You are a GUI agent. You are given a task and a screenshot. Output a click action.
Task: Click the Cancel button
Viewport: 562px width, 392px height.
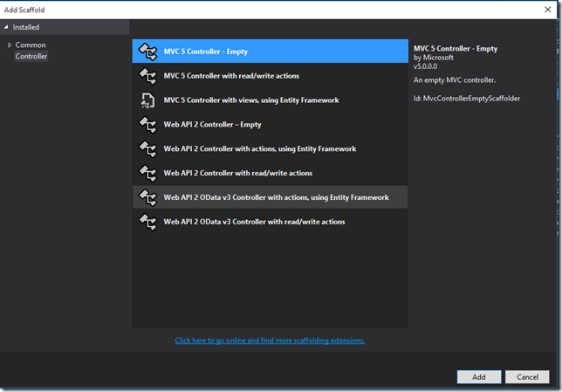tap(527, 377)
